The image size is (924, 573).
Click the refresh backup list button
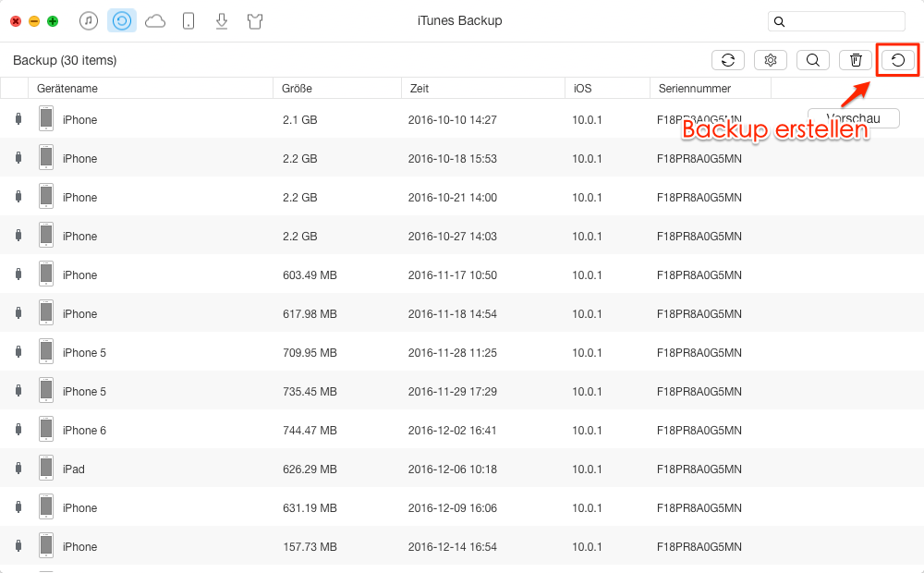point(728,60)
